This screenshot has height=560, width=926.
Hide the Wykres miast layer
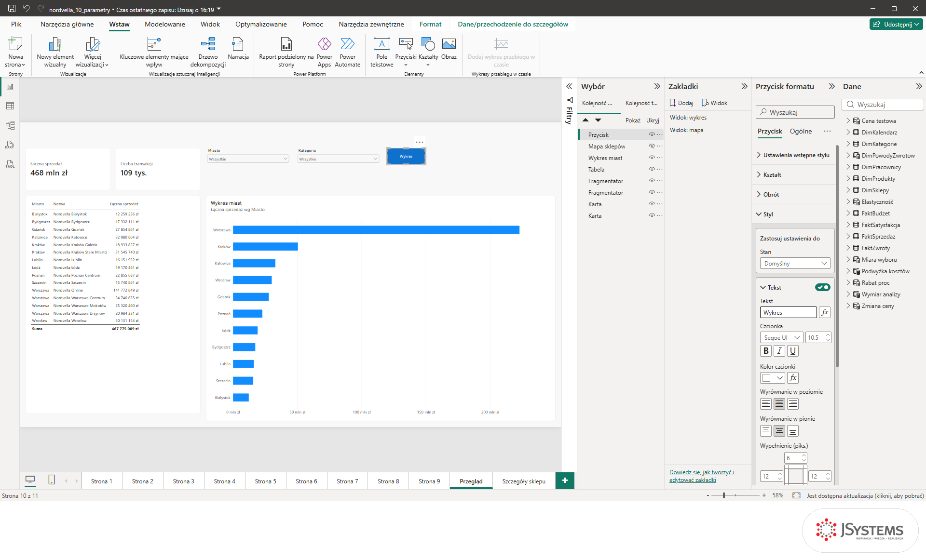652,158
